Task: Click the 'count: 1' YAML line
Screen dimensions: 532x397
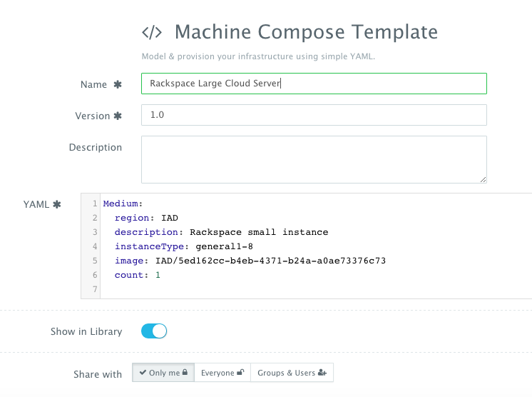Action: point(138,275)
